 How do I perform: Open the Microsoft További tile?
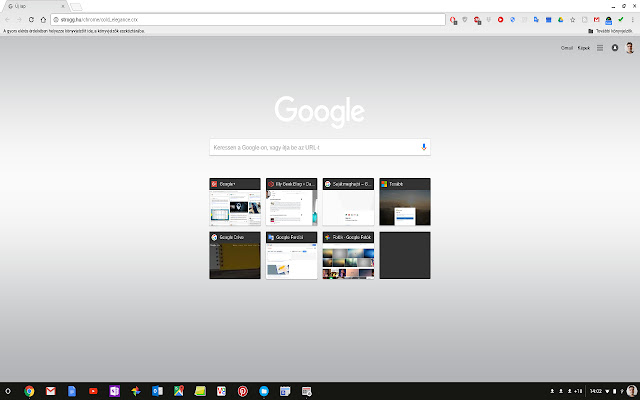coord(405,202)
